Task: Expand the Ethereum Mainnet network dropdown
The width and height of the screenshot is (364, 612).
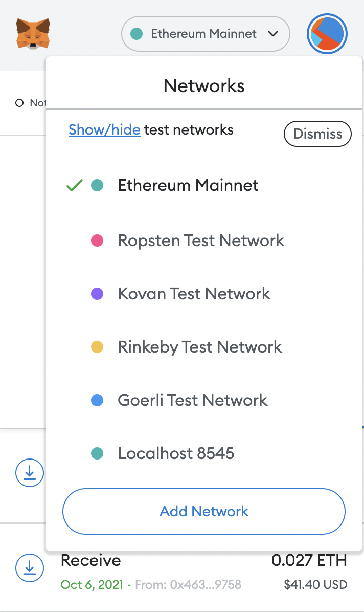Action: click(203, 34)
